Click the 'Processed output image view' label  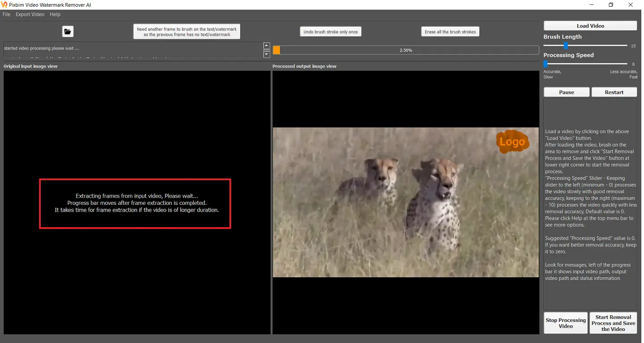[x=305, y=66]
